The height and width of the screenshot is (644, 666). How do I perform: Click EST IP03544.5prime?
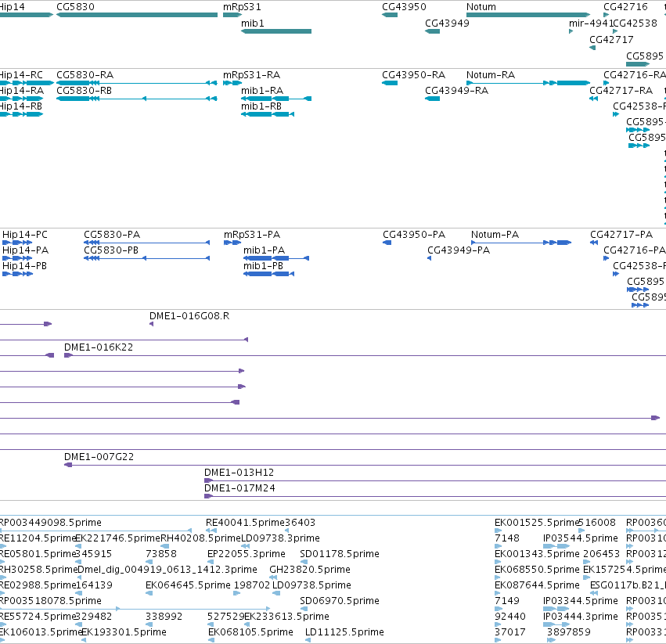[556, 546]
